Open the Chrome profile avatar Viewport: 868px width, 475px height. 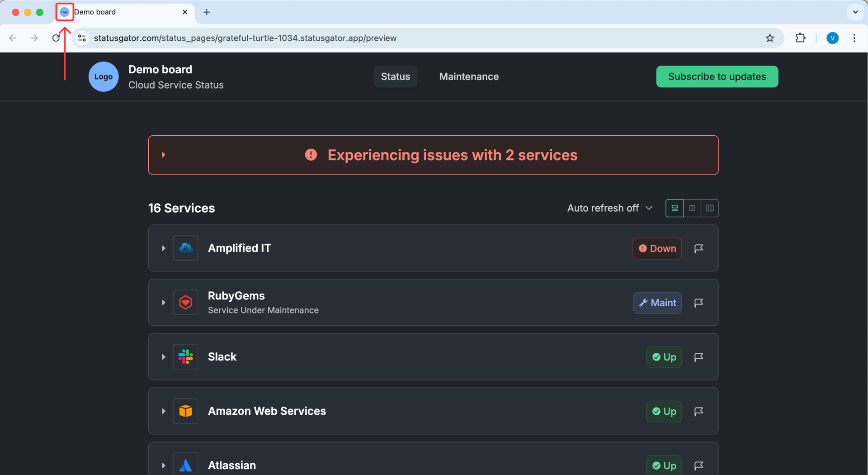[832, 38]
